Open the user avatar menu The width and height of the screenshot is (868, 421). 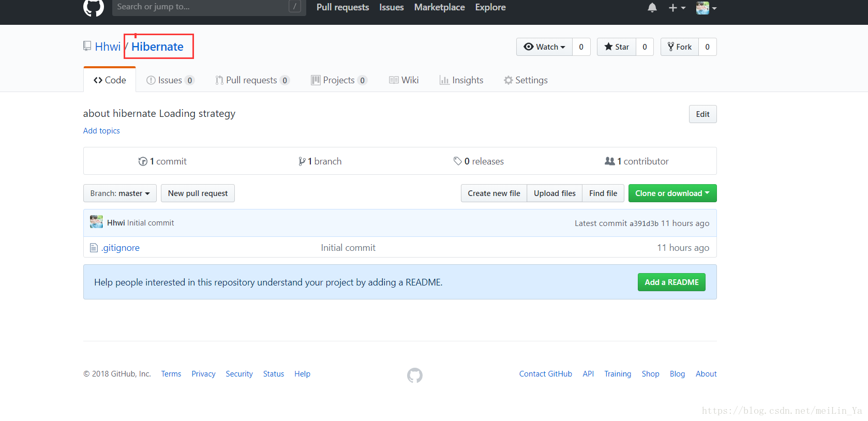[706, 8]
